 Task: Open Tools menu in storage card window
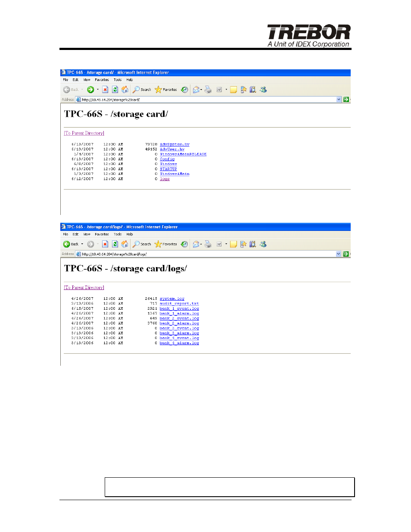pos(118,80)
